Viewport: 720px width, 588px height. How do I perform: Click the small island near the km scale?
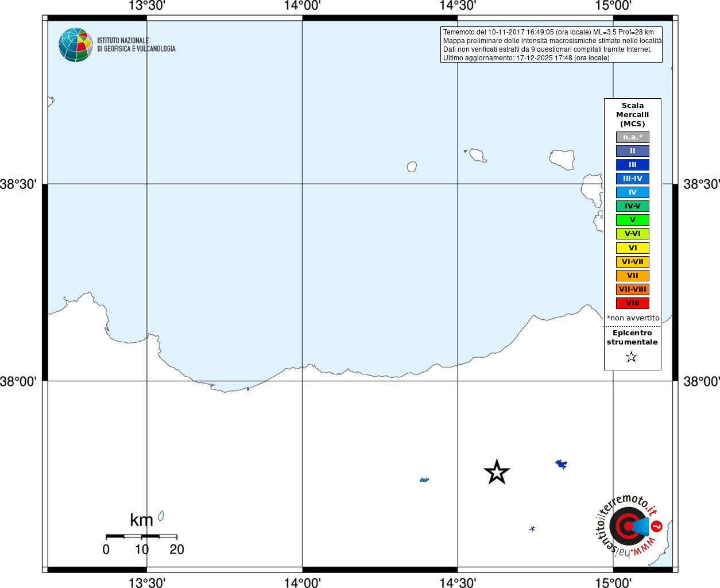coord(161,516)
